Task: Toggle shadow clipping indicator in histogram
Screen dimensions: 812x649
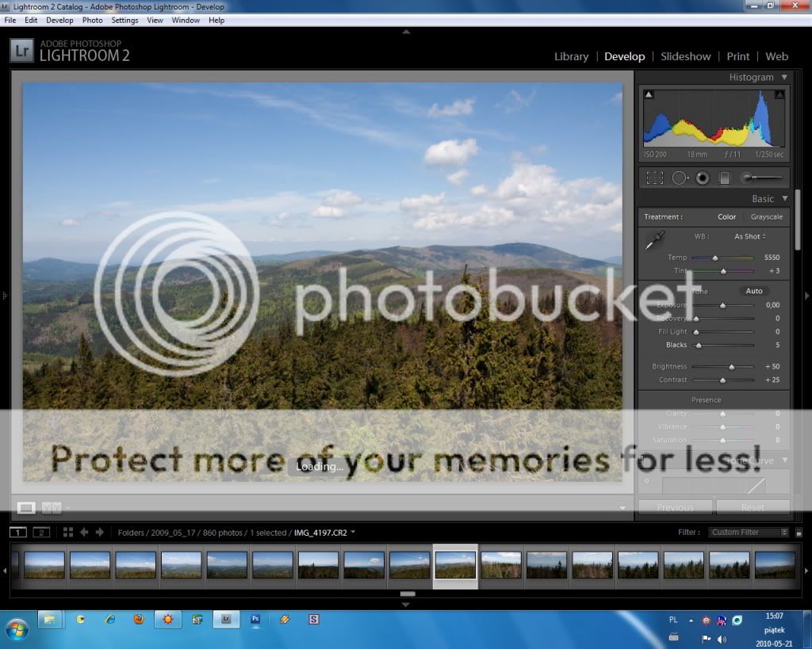Action: (x=649, y=94)
